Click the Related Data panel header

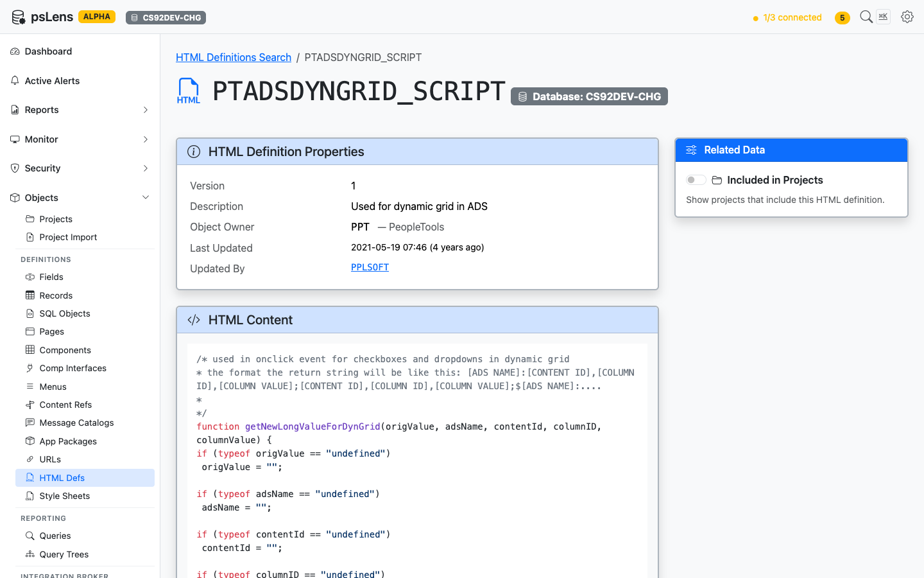point(791,150)
